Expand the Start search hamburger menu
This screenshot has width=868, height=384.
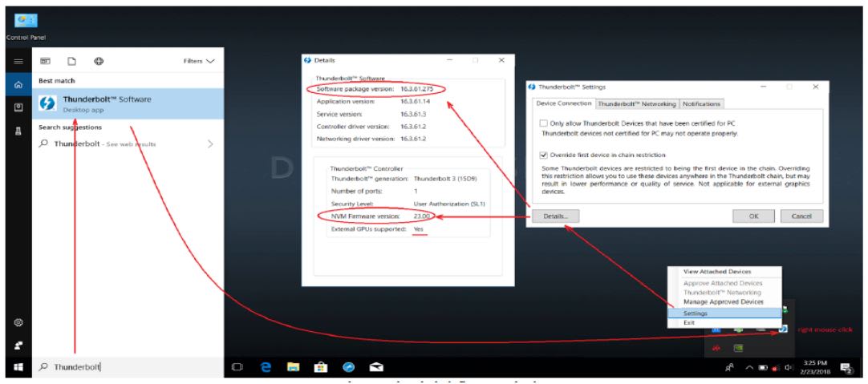[x=18, y=62]
